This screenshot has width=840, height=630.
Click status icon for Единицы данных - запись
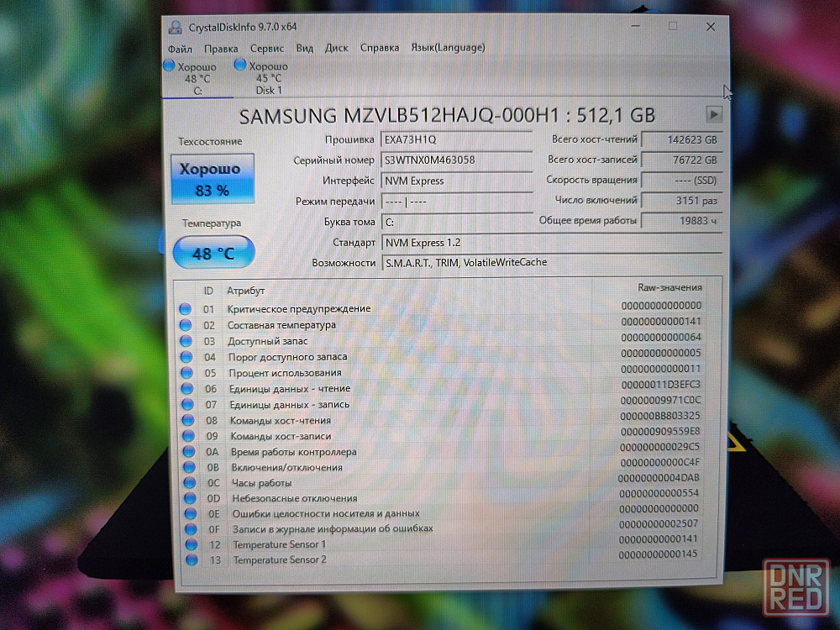187,405
